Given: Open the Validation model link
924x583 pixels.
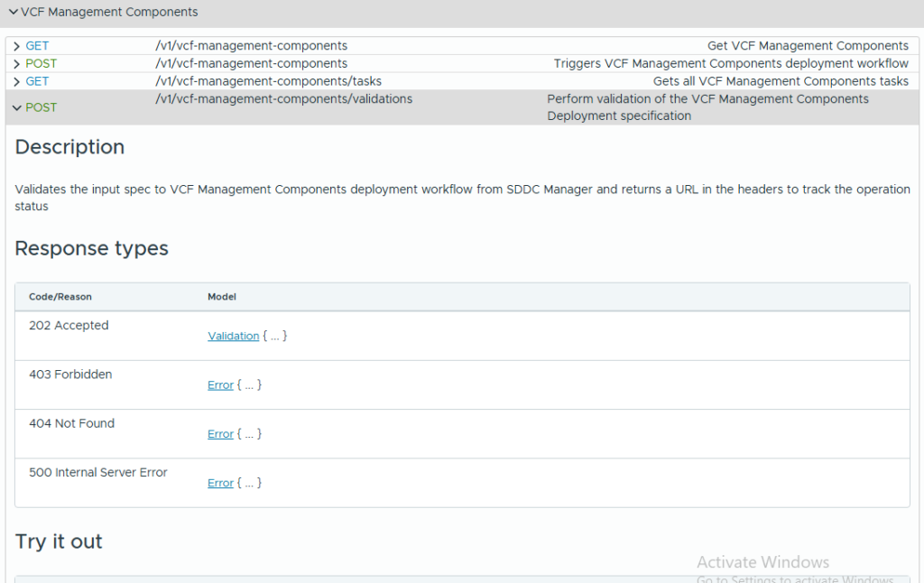Looking at the screenshot, I should coord(233,336).
